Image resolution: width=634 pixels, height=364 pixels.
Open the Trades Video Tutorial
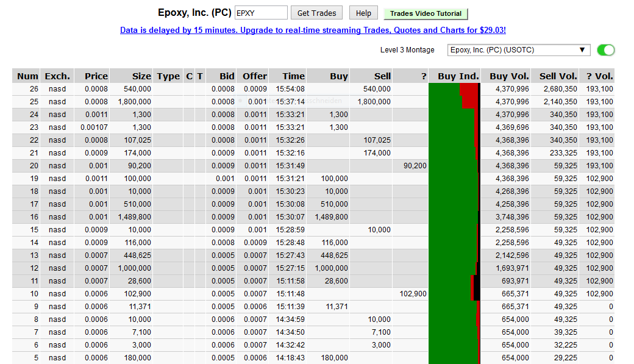point(426,13)
